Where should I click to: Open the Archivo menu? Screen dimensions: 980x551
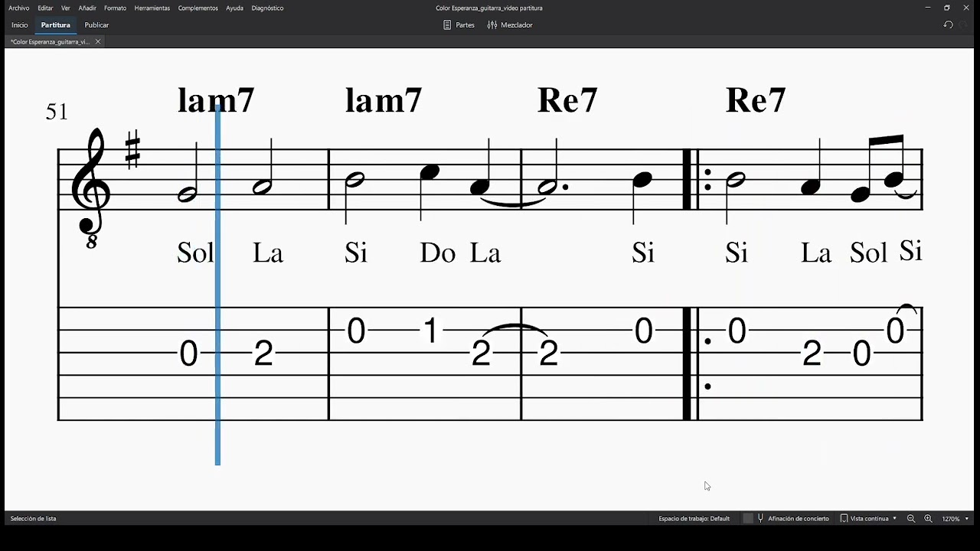[x=19, y=8]
